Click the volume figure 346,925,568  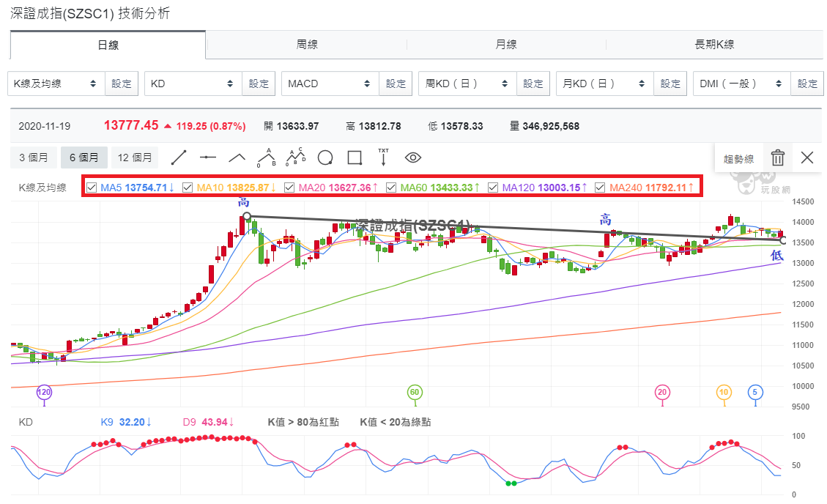tap(551, 127)
